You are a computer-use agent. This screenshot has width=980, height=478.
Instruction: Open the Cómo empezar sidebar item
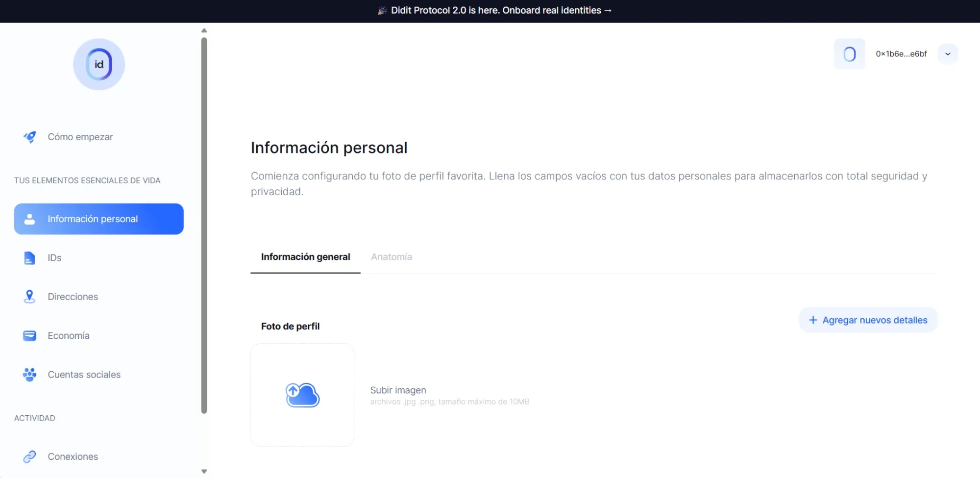[80, 137]
